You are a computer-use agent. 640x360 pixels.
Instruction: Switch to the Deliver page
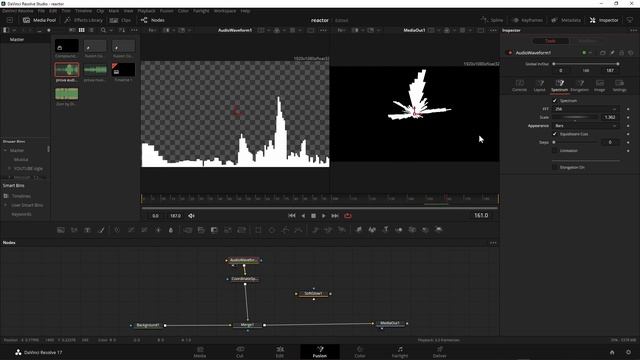tap(440, 351)
